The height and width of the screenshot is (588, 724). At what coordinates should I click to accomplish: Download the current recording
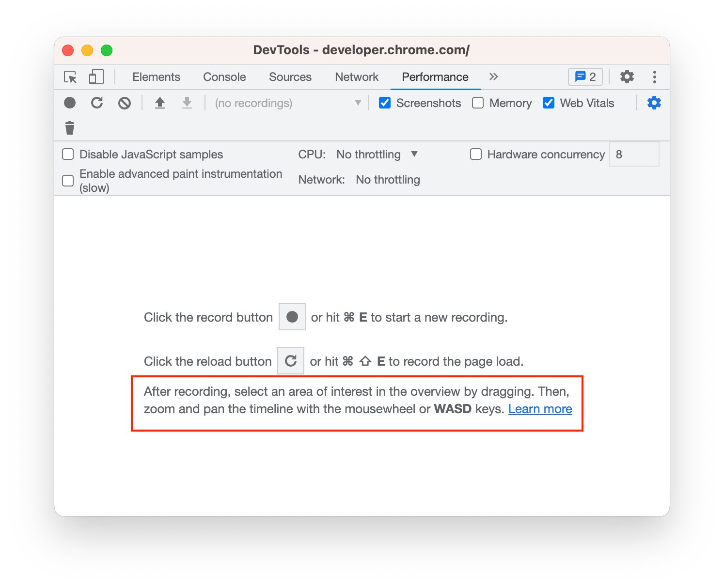pos(187,103)
